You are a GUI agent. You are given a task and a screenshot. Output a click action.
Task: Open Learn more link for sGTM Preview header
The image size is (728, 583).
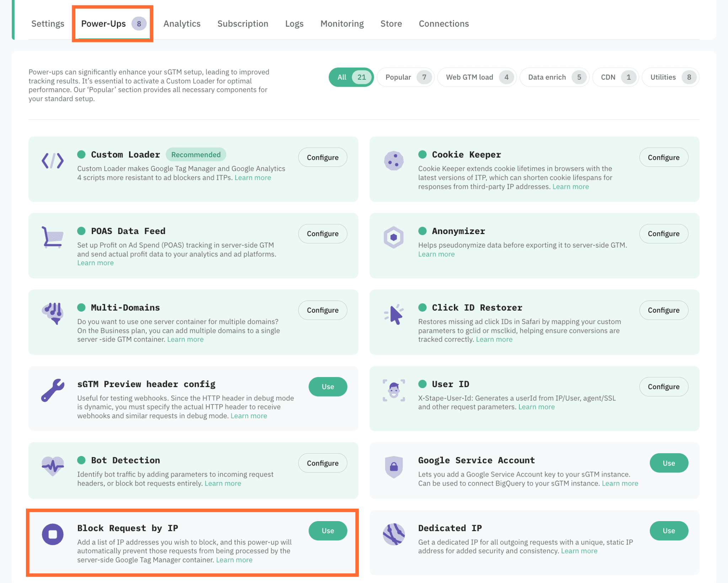coord(249,416)
